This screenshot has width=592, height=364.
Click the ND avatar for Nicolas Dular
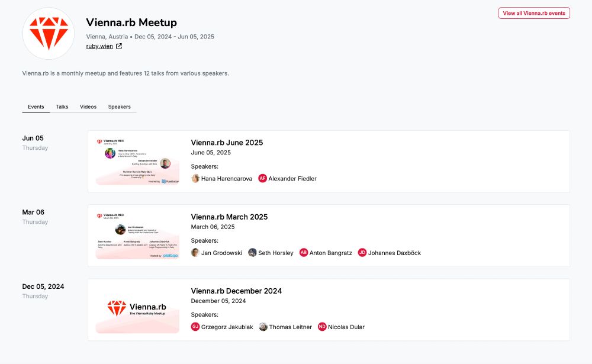click(322, 327)
